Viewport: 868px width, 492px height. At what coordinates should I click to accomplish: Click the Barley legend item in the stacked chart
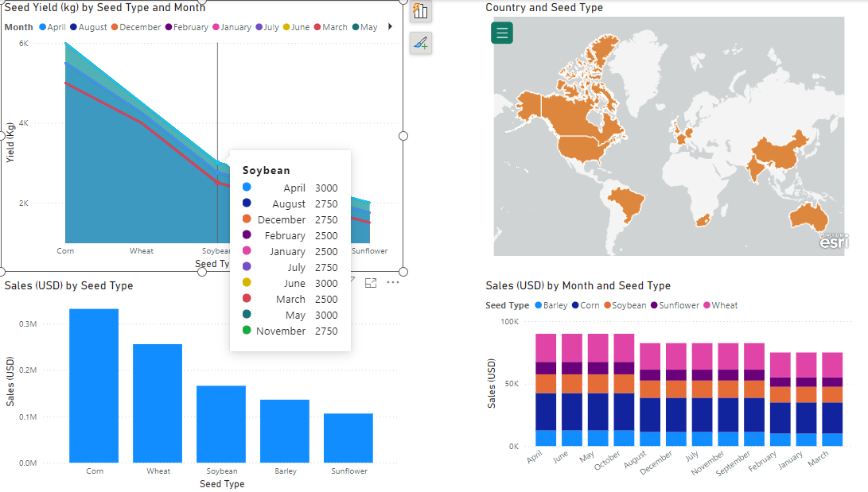pos(550,305)
